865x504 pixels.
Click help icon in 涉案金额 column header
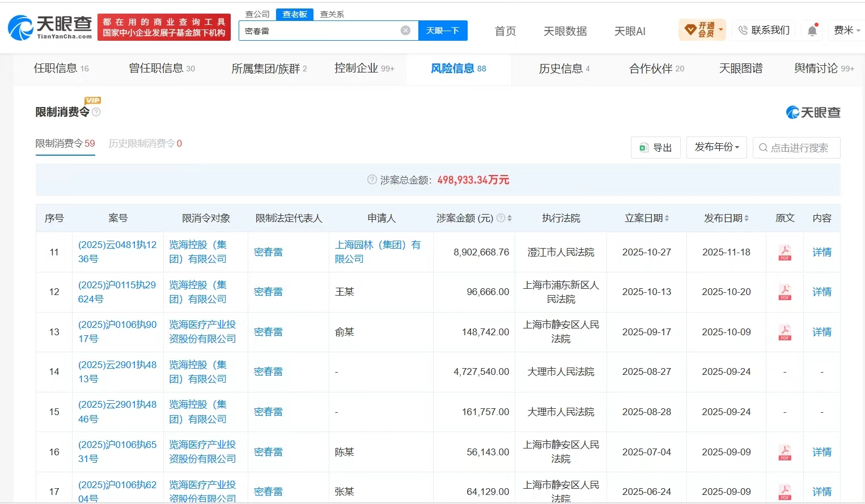tap(501, 218)
